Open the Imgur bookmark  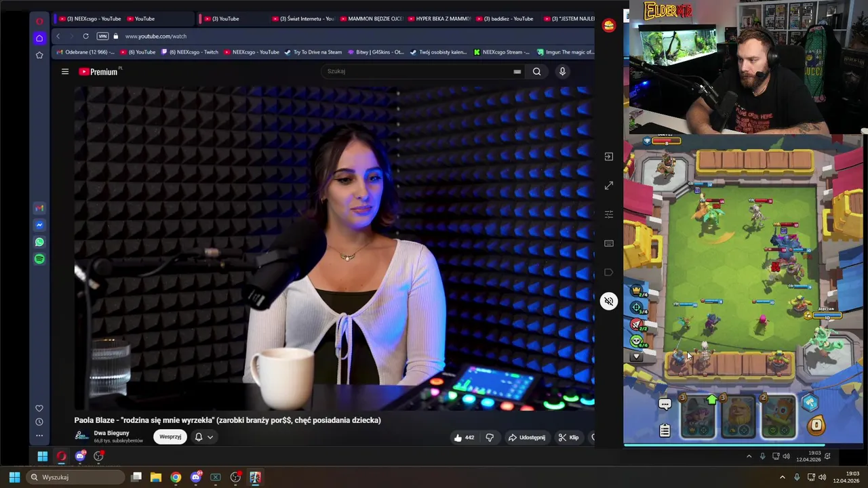coord(565,52)
